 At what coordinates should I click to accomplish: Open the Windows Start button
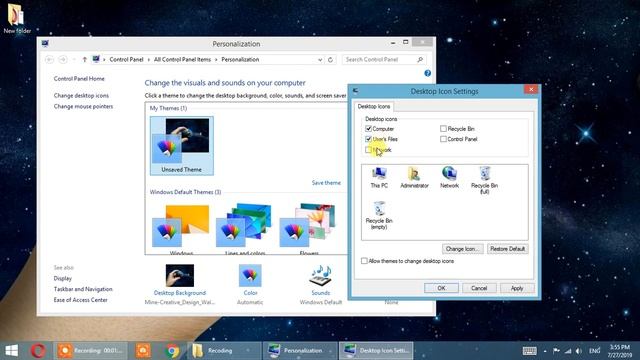11,351
